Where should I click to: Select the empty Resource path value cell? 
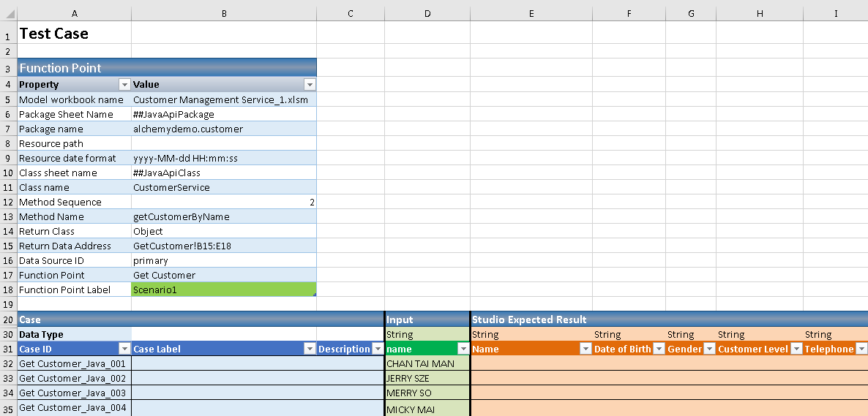(x=223, y=144)
